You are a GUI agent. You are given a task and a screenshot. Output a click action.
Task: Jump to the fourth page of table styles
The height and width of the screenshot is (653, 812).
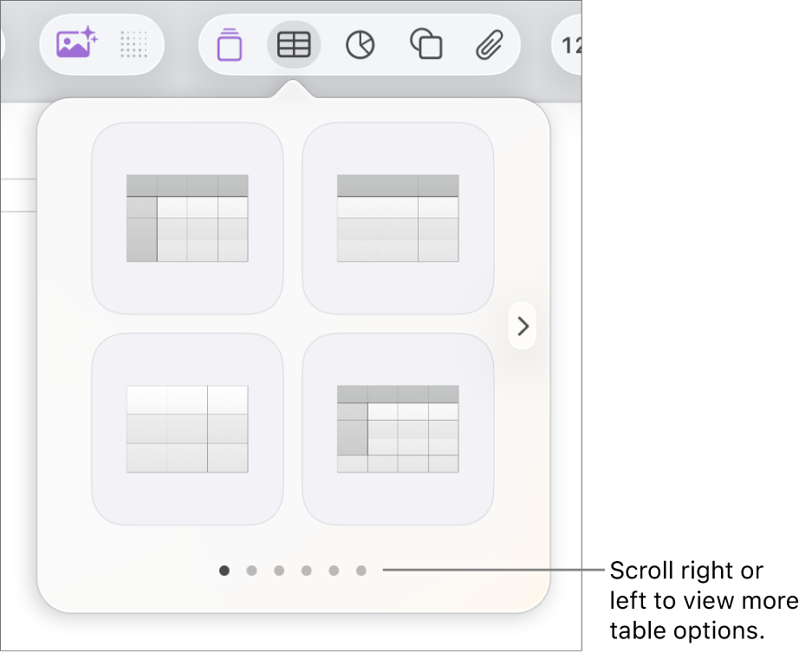click(306, 571)
